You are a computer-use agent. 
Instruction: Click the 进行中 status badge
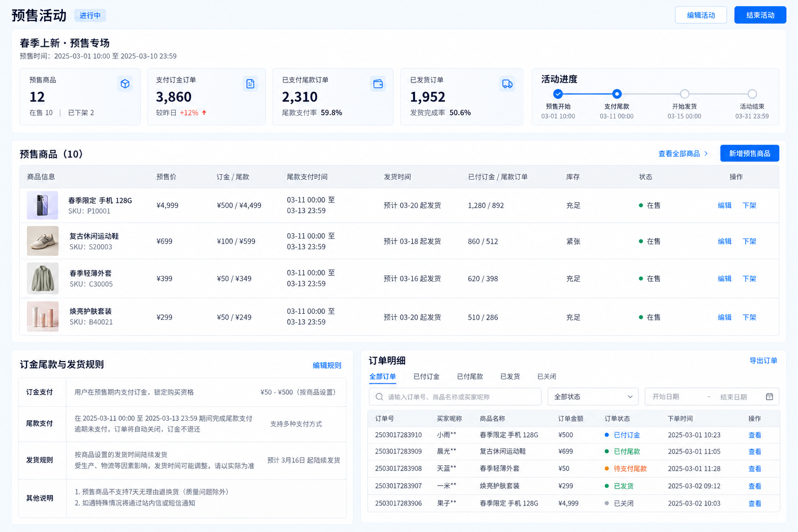pos(90,16)
